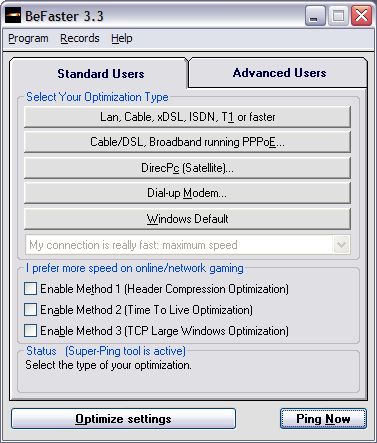
Task: Click status text 'Select the type of your optimization.'
Action: click(x=108, y=365)
